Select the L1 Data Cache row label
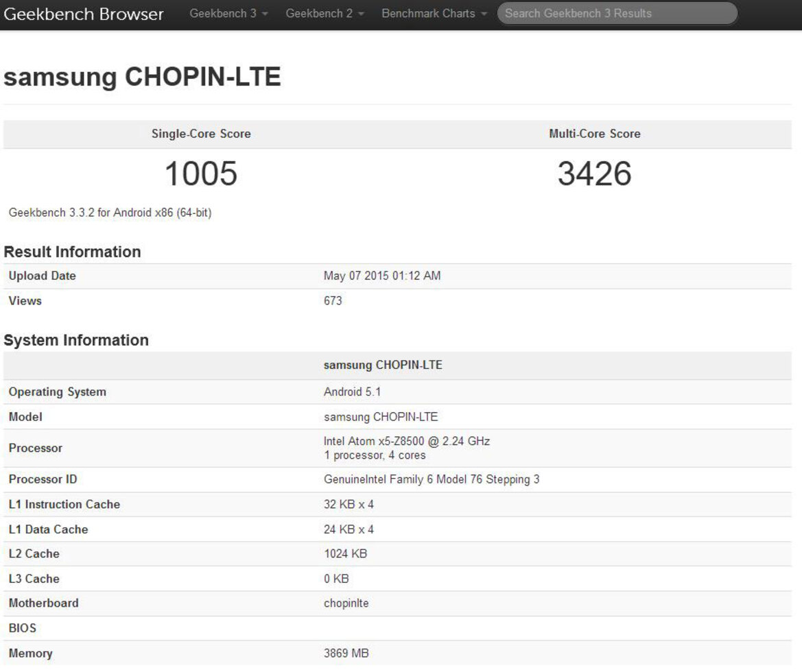 coord(49,530)
